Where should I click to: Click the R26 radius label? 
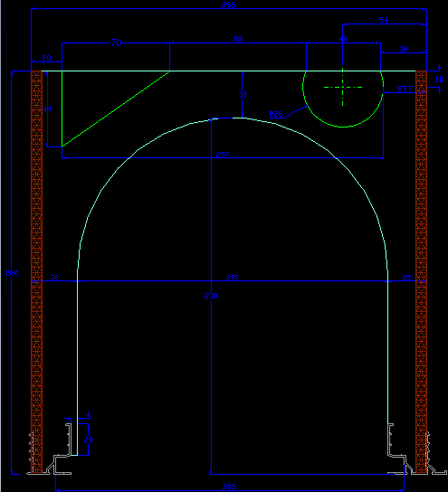click(276, 114)
